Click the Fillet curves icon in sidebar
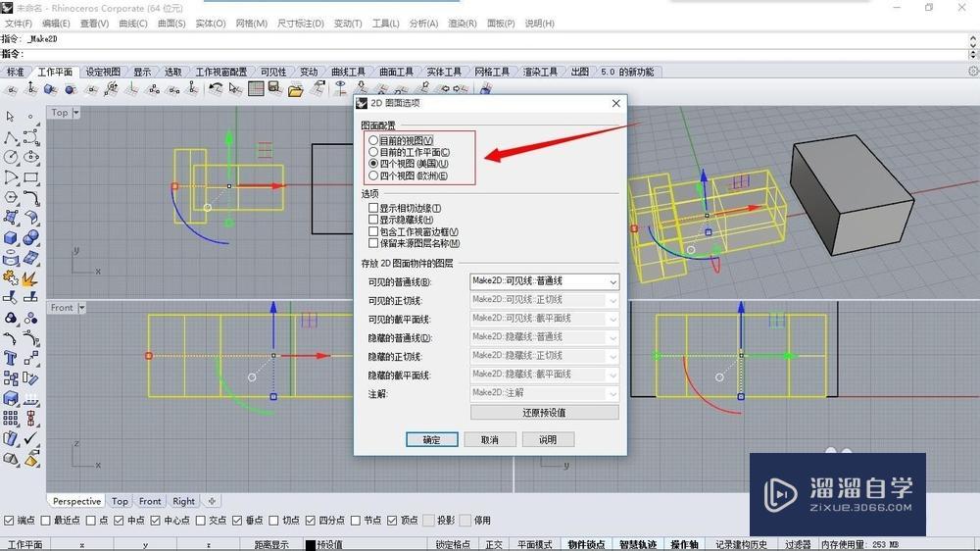 (x=30, y=198)
